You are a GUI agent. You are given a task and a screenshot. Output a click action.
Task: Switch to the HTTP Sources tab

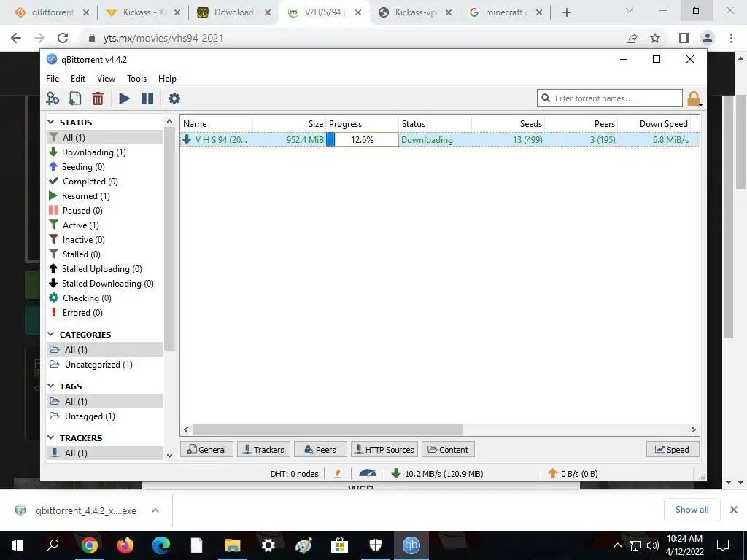point(384,449)
